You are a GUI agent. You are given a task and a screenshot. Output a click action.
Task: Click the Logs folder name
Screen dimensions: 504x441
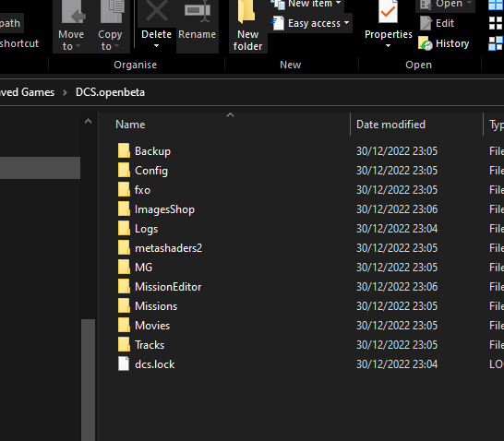[x=146, y=229]
